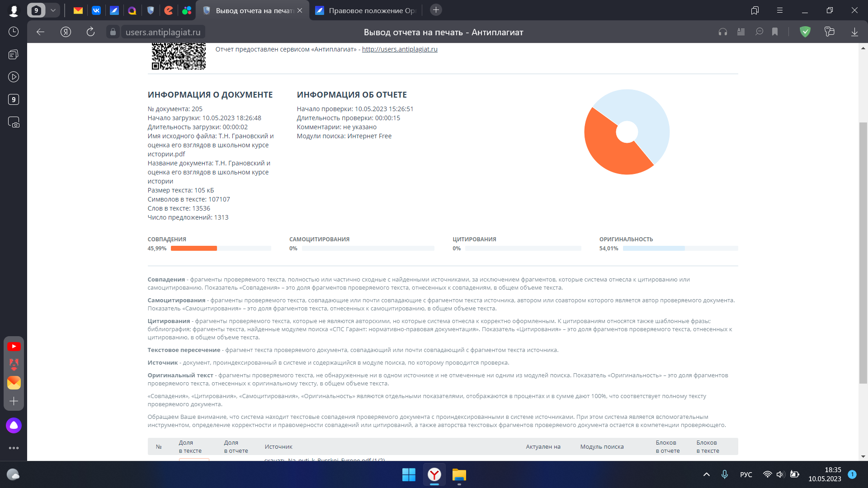Expand the tab group chevron next to counter 9

53,9
